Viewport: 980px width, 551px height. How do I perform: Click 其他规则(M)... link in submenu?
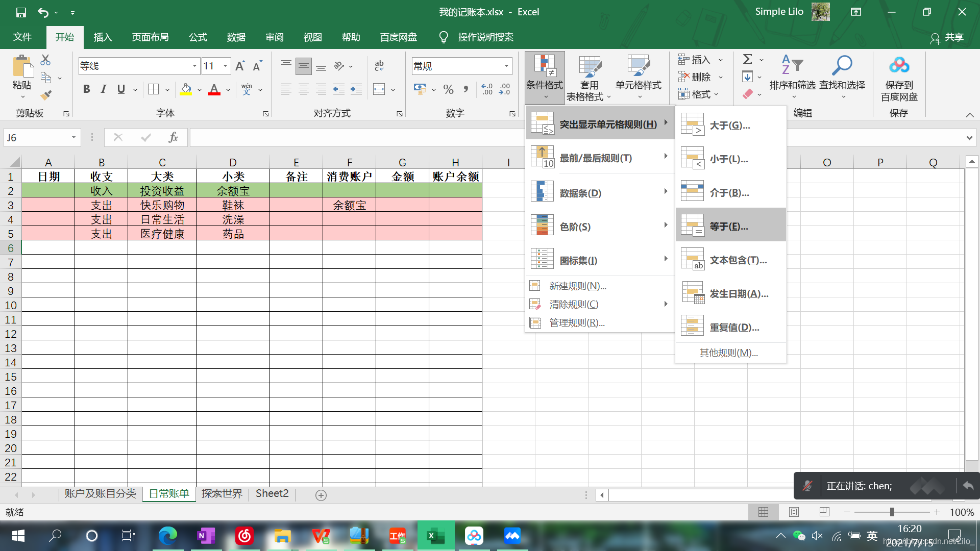click(x=728, y=353)
